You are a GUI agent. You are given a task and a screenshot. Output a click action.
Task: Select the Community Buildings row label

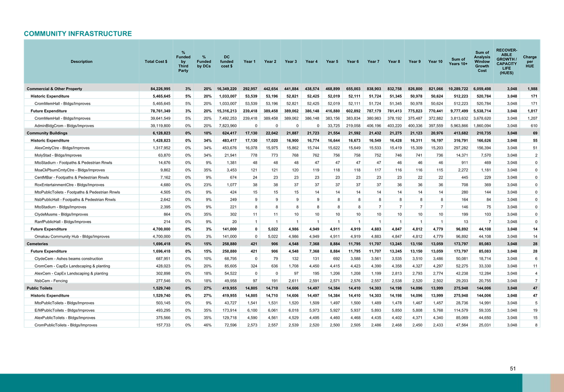pyautogui.click(x=47, y=133)
